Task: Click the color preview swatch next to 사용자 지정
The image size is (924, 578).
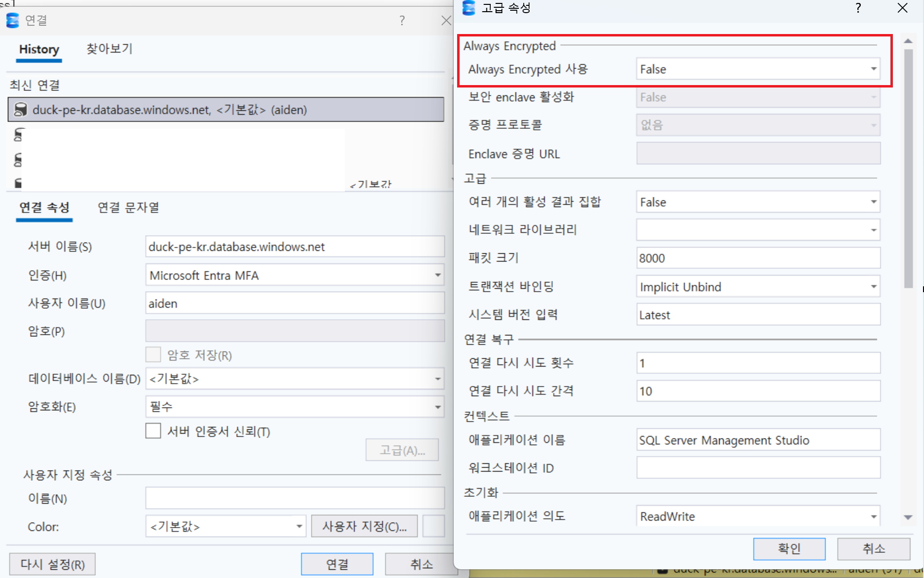Action: click(433, 526)
